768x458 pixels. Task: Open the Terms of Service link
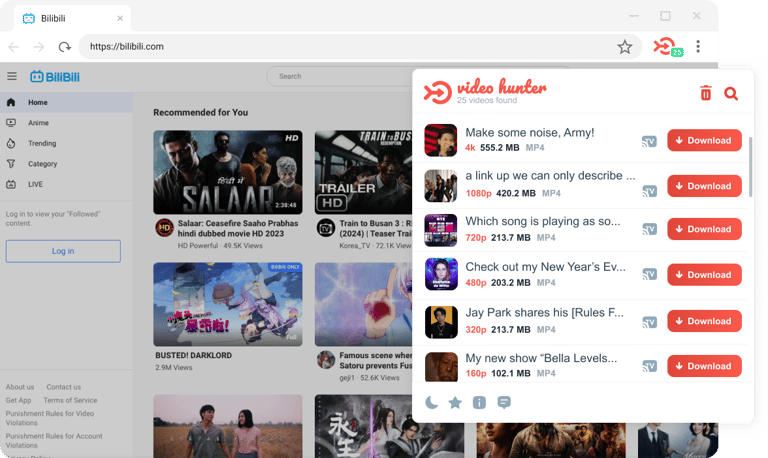(70, 400)
